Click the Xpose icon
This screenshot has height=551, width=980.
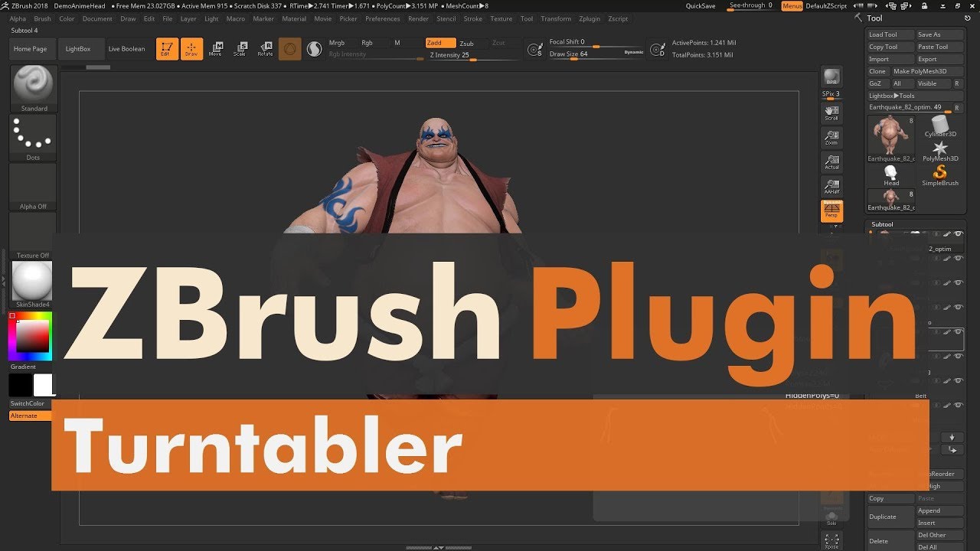[x=831, y=540]
